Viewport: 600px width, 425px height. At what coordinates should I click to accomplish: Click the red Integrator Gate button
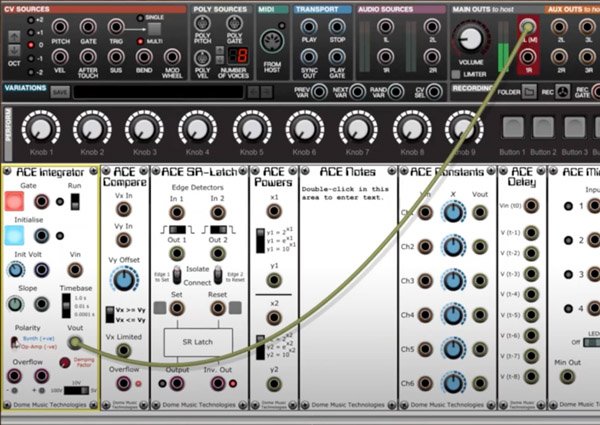[15, 201]
